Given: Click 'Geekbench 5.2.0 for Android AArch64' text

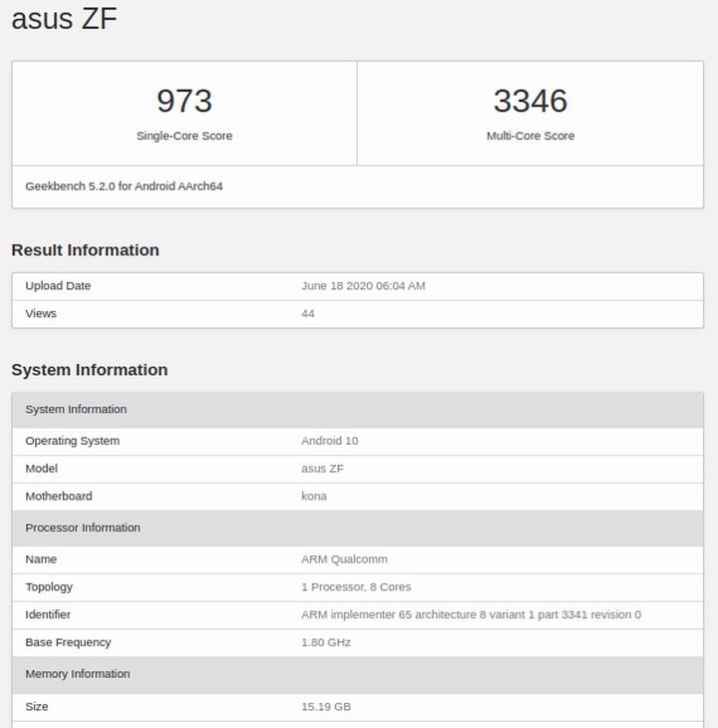Looking at the screenshot, I should pos(124,186).
